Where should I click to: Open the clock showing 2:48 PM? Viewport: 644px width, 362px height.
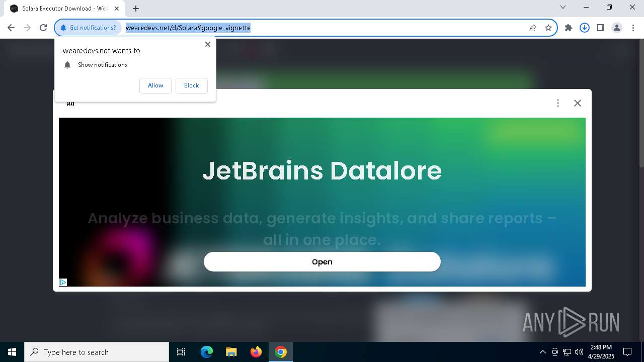pos(601,352)
